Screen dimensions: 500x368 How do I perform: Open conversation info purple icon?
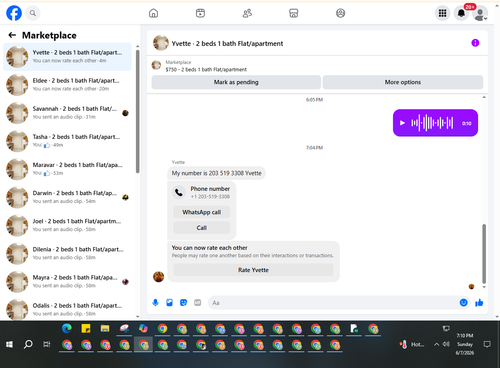[475, 43]
